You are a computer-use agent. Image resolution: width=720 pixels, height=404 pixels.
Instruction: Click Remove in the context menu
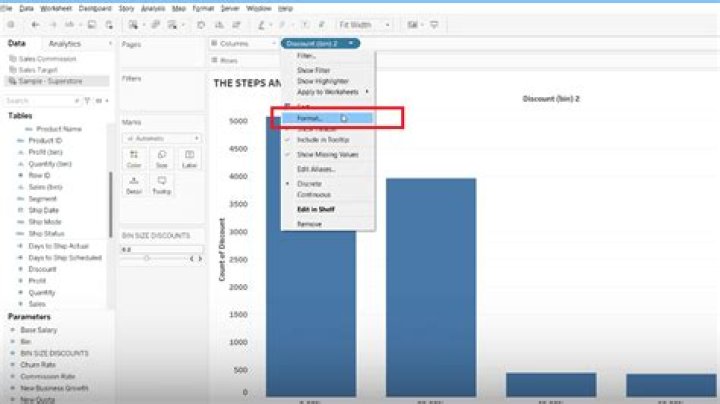pos(310,225)
